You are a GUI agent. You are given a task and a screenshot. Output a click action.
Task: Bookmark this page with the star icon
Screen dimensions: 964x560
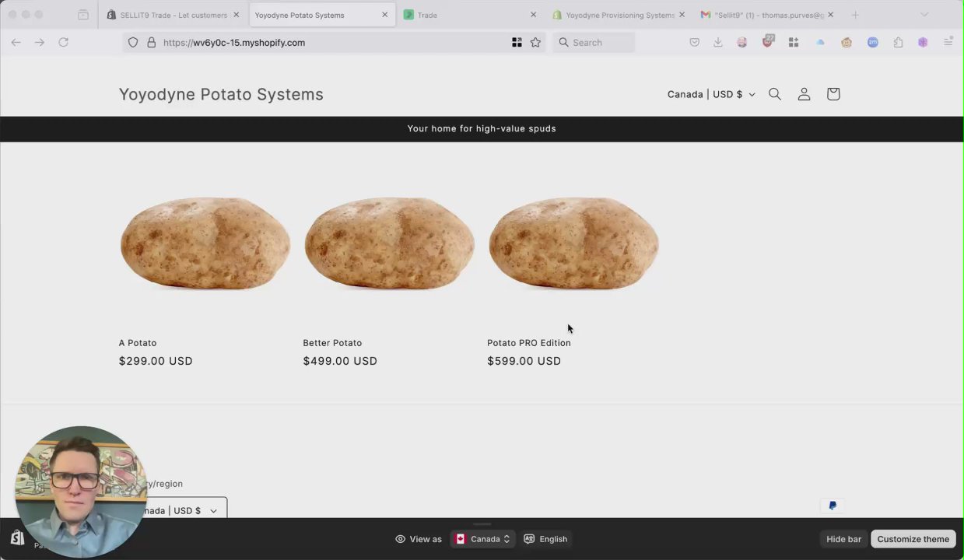point(535,43)
